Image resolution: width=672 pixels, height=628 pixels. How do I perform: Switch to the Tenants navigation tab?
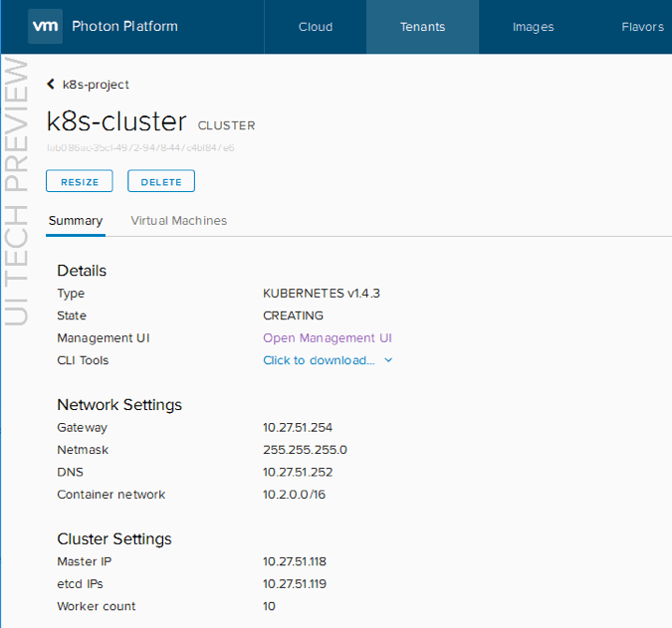[422, 27]
